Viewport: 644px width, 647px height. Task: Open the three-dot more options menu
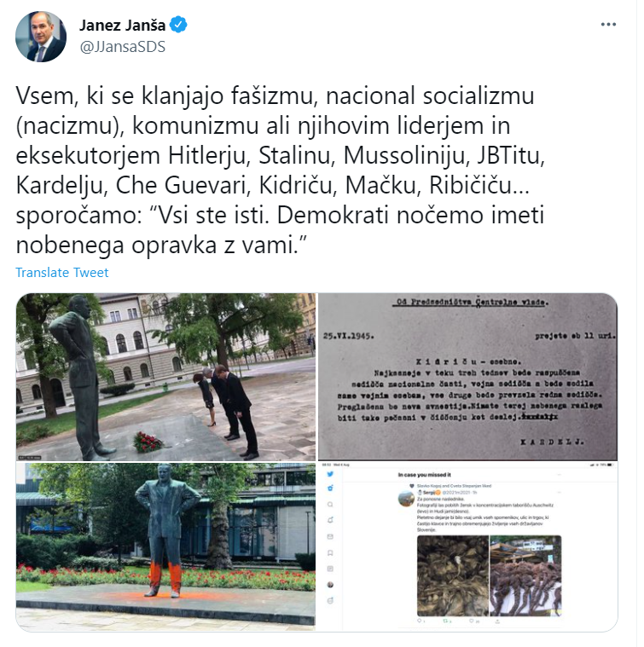point(608,25)
